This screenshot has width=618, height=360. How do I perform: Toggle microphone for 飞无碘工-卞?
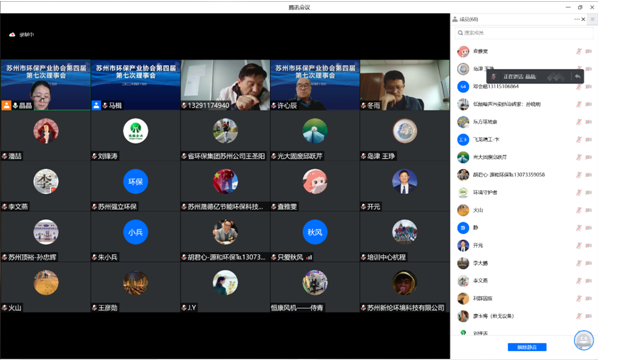click(579, 139)
